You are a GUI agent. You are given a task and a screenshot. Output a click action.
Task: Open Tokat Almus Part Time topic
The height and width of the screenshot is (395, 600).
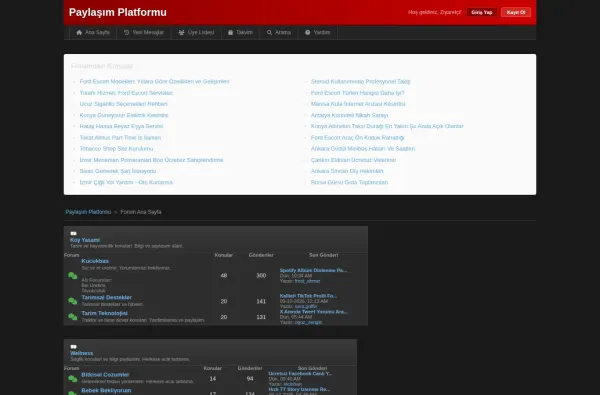[120, 137]
